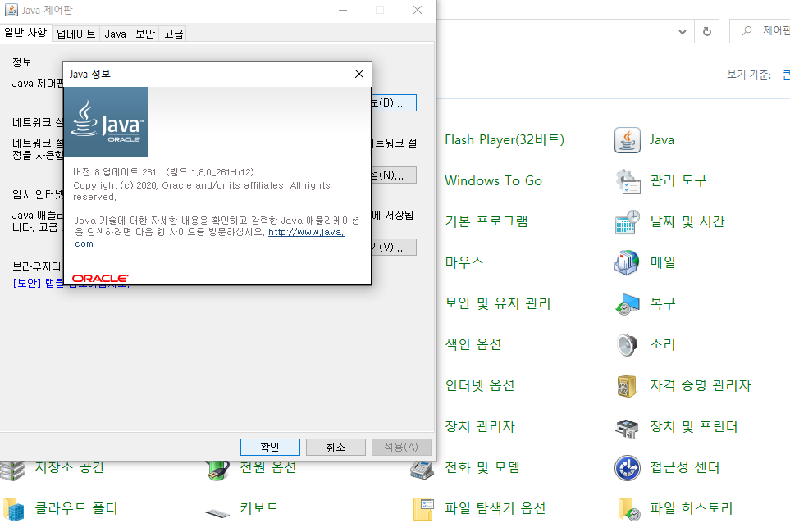Click the 보기(V)... button

click(x=394, y=247)
